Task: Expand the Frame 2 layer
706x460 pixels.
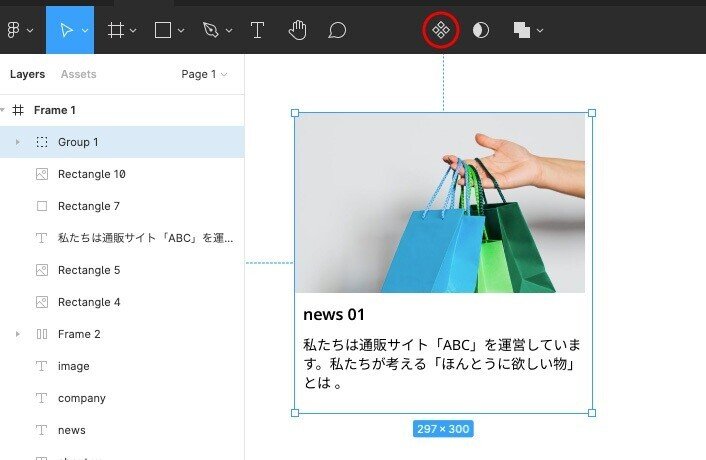Action: [18, 334]
